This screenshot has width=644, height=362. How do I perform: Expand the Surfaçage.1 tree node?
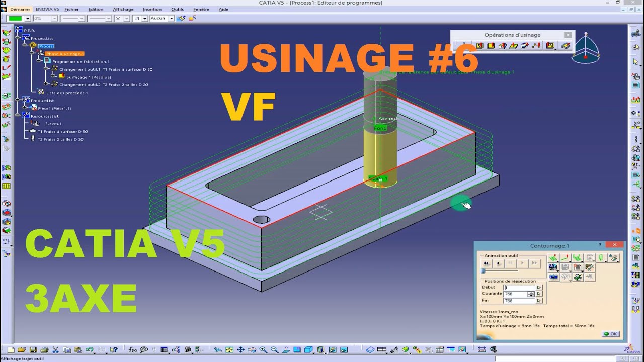coord(53,76)
